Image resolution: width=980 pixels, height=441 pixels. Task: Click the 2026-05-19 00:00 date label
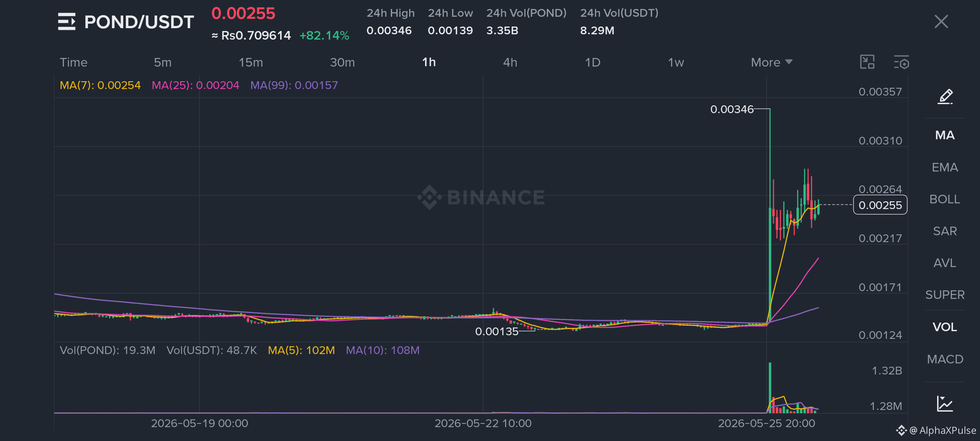pos(199,423)
